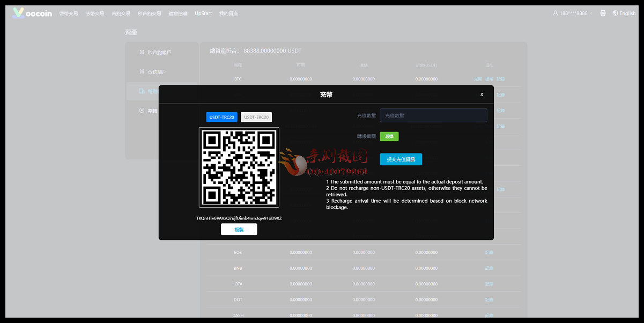The width and height of the screenshot is (644, 323).
Task: Open 幣幣交易 in the top navigation
Action: tap(69, 13)
